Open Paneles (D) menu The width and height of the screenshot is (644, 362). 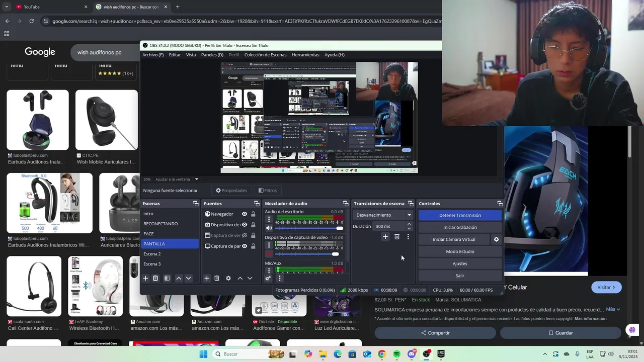click(x=212, y=55)
